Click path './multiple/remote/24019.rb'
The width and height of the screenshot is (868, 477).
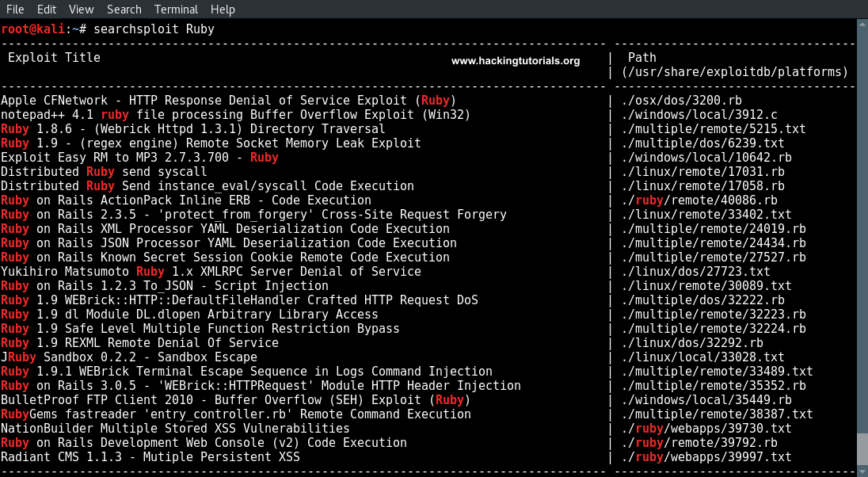click(714, 229)
